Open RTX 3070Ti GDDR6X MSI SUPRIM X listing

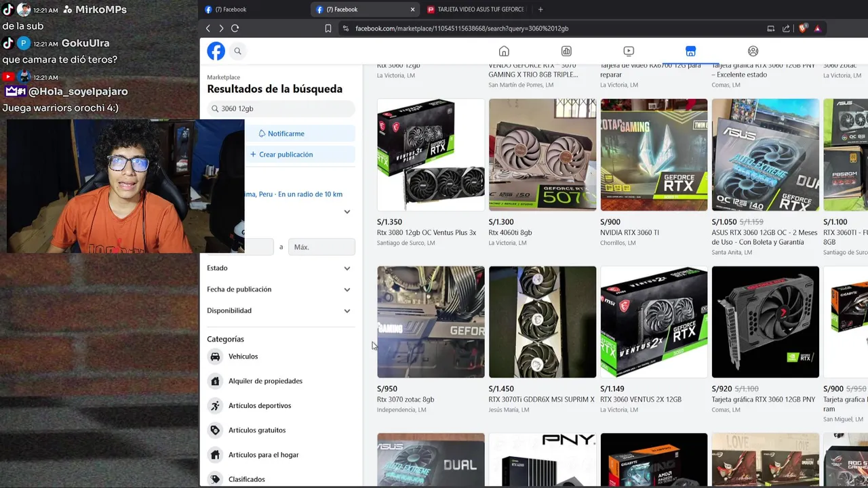coord(541,399)
